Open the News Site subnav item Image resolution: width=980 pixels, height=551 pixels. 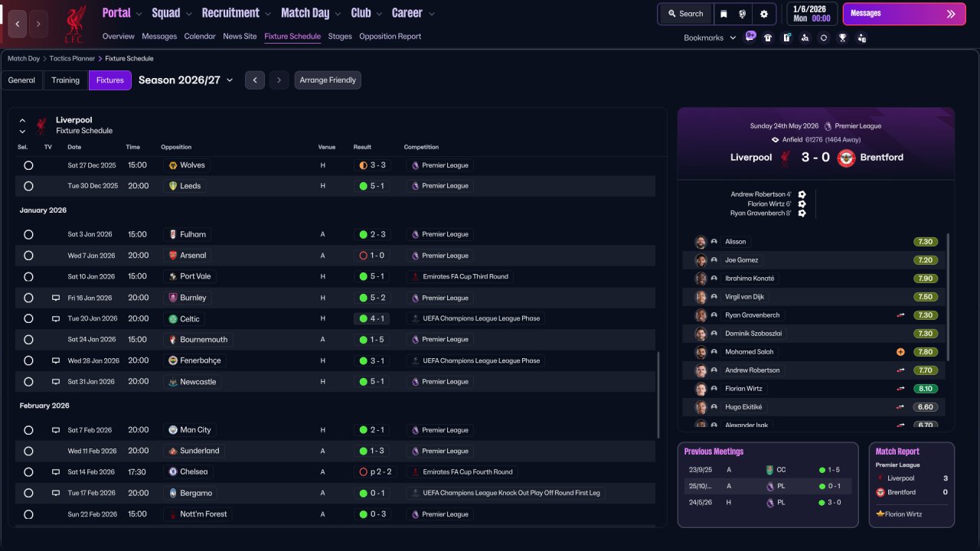(x=240, y=37)
